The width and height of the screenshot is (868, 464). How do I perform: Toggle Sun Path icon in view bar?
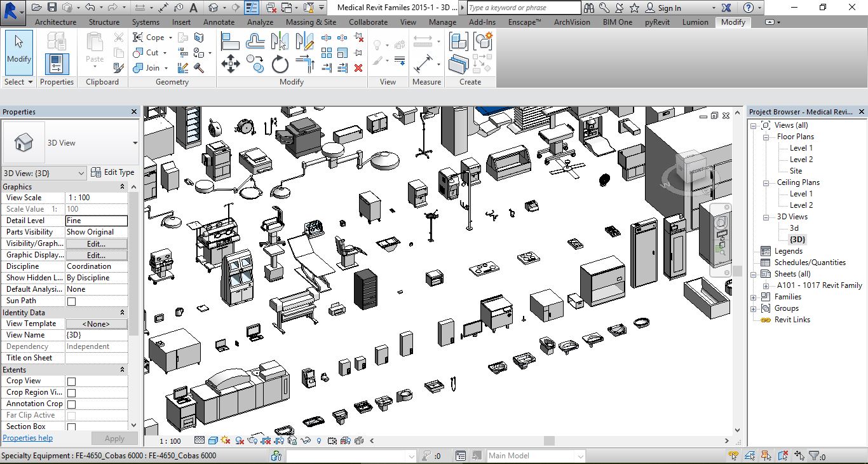pyautogui.click(x=226, y=440)
